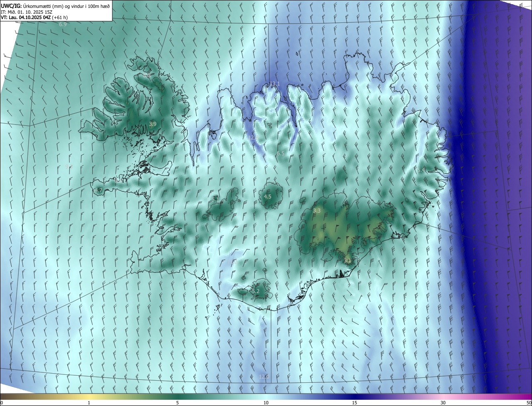532x406 pixels.
Task: Click the 50 tick on the color scale
Action: point(528,403)
